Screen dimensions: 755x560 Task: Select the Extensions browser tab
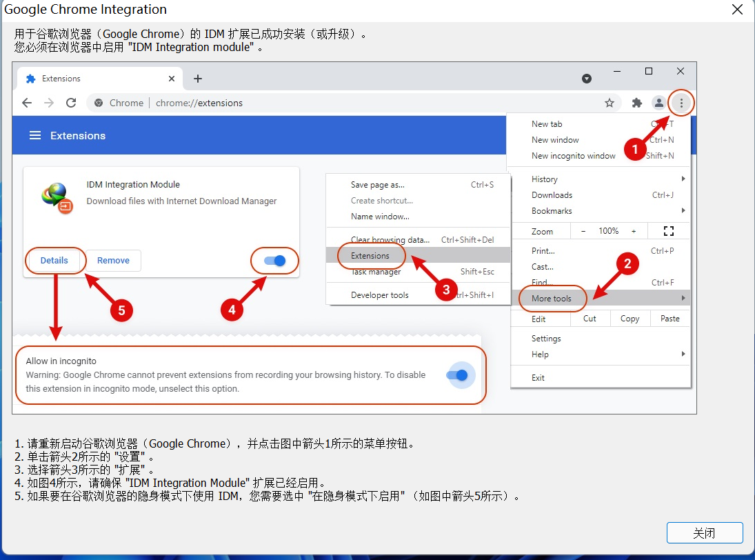[x=100, y=79]
